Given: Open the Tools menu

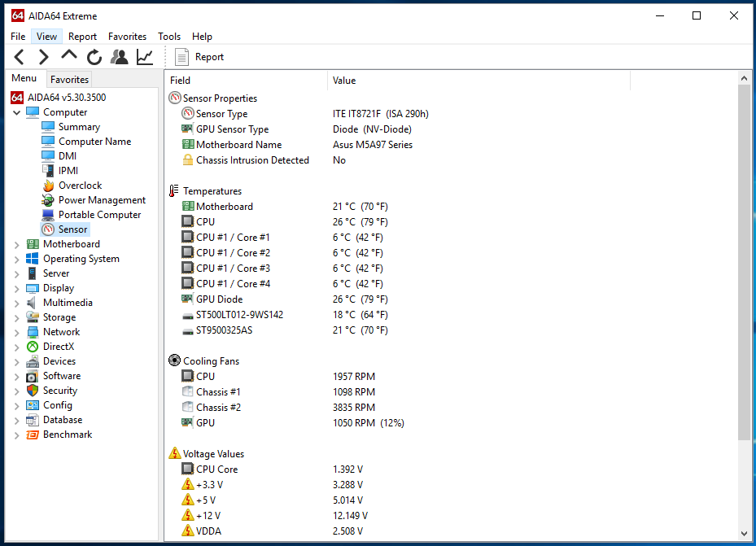Looking at the screenshot, I should point(169,37).
